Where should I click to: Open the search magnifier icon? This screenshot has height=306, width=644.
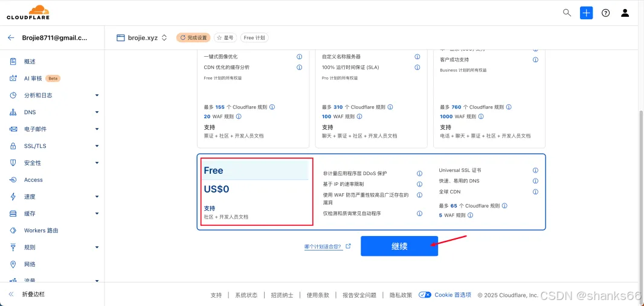[567, 13]
